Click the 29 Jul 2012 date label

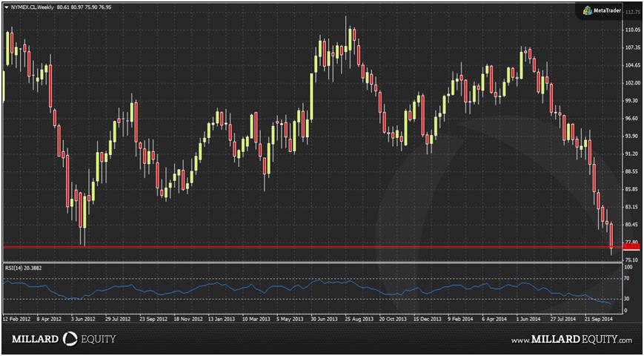tap(118, 319)
